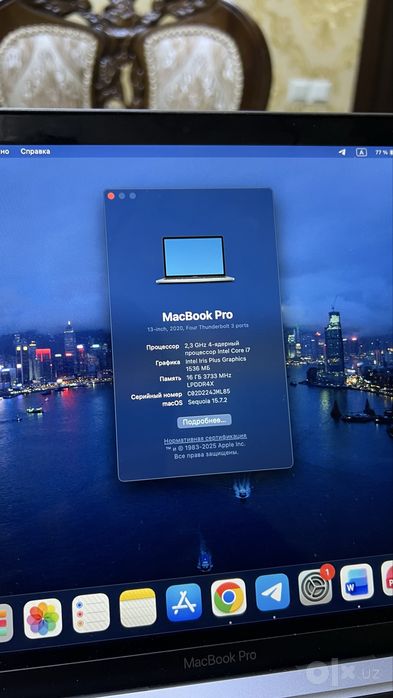Click the 13-inch, 2020 model subtitle
The height and width of the screenshot is (698, 393).
[x=198, y=327]
